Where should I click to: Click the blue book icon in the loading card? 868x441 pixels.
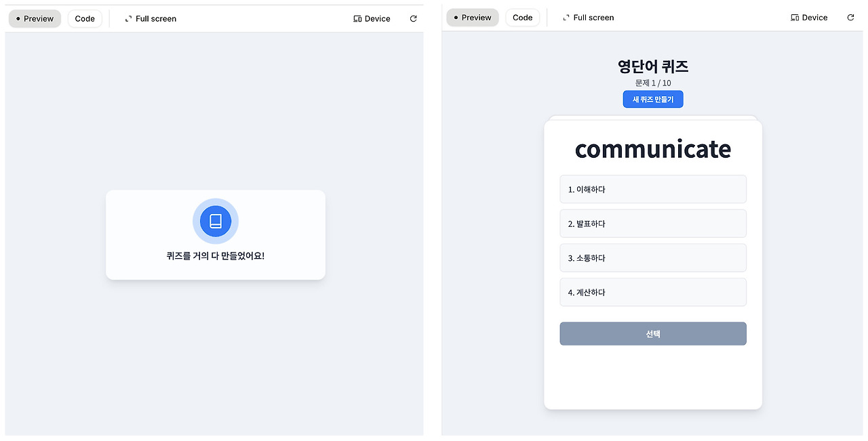click(x=215, y=221)
